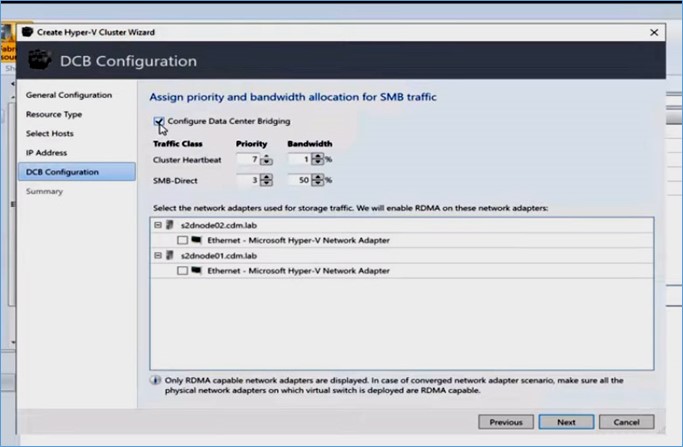This screenshot has width=683, height=447.
Task: Click the Cluster Heartbeat priority spinner arrows
Action: [266, 160]
